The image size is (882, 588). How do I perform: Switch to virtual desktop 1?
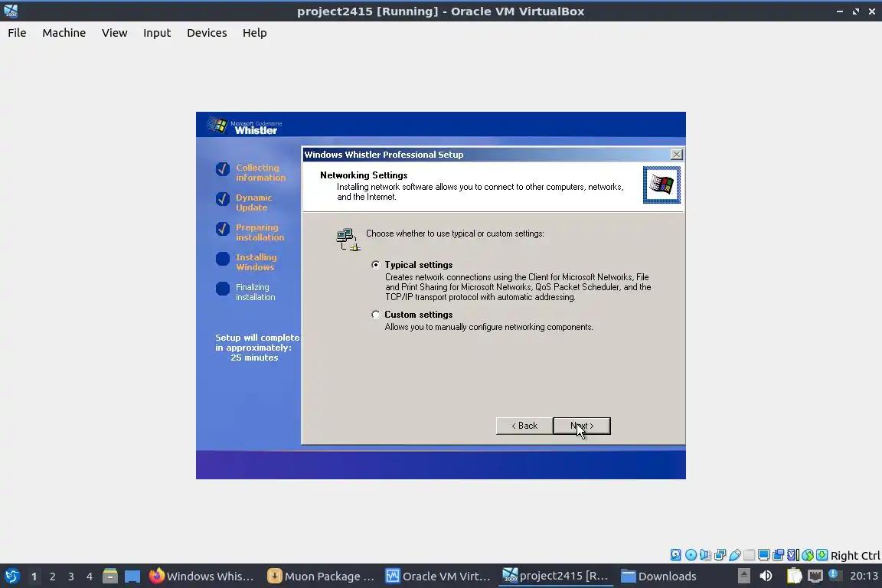[34, 577]
